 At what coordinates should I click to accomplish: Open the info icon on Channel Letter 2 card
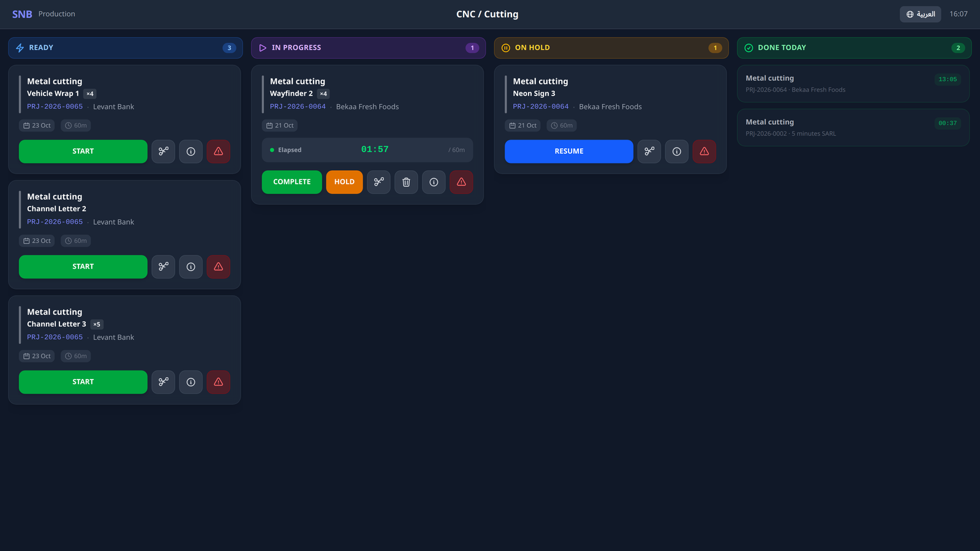(x=190, y=267)
